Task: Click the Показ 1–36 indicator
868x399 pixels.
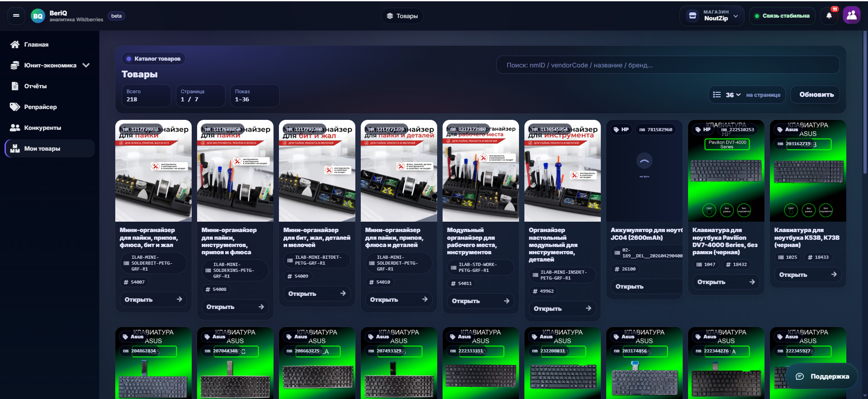Action: point(255,95)
